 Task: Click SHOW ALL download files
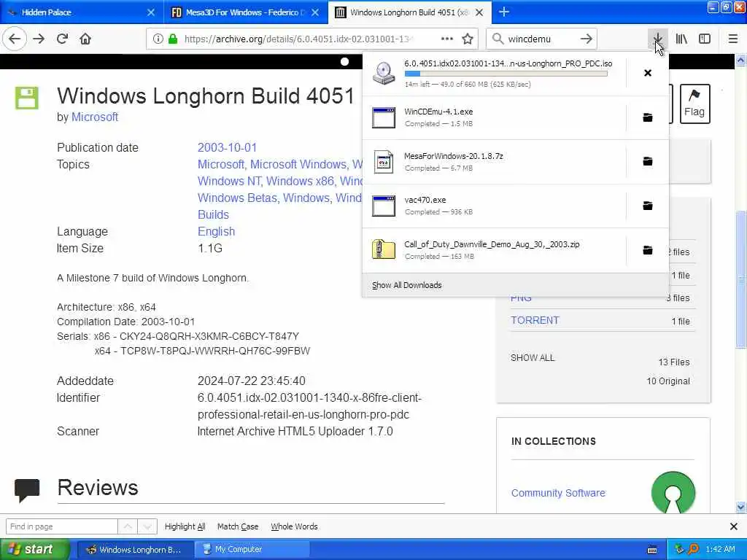(x=533, y=357)
